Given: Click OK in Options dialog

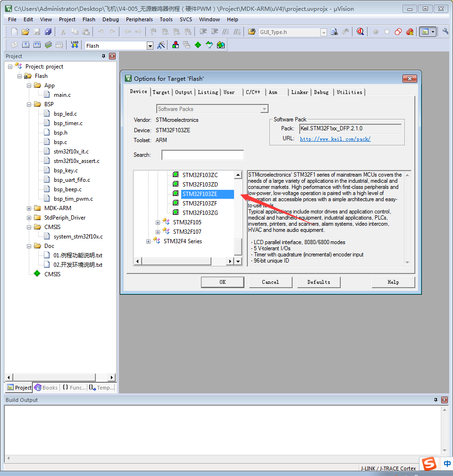Looking at the screenshot, I should click(223, 282).
